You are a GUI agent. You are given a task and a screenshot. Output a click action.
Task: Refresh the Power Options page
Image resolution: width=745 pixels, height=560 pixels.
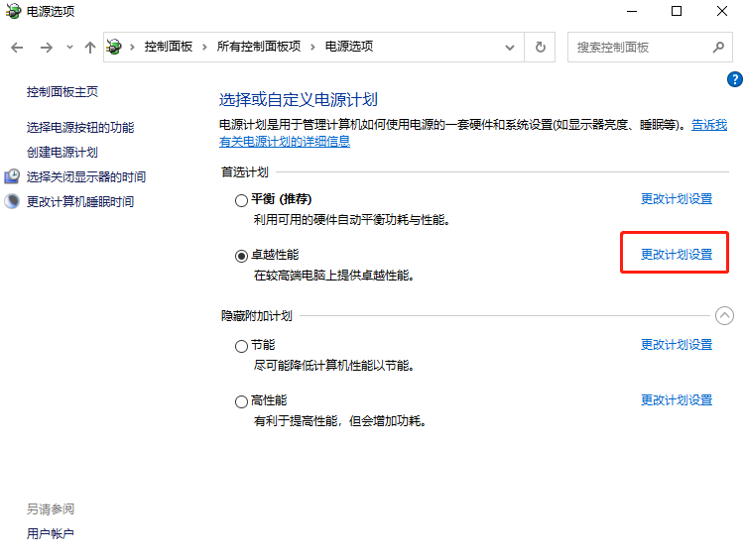coord(540,47)
